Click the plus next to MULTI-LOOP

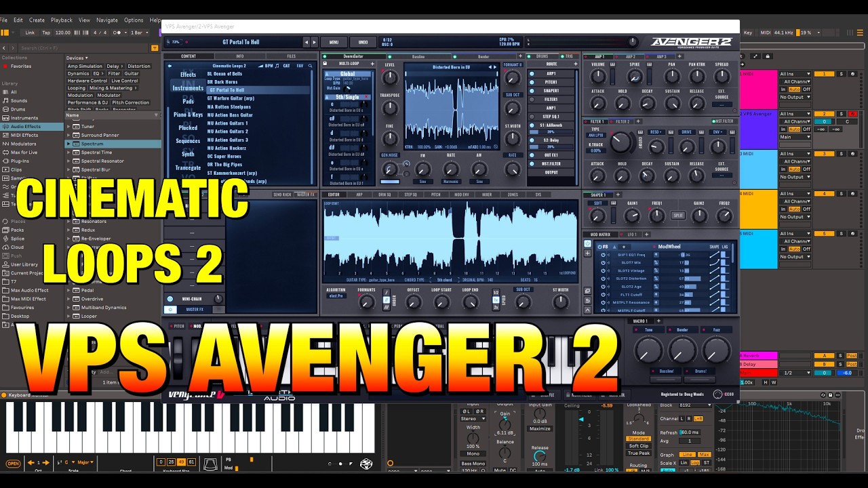(x=372, y=64)
